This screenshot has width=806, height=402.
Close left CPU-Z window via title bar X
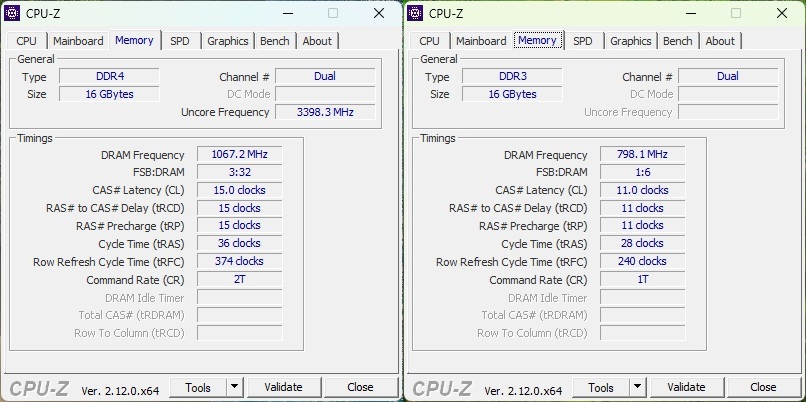[x=379, y=13]
